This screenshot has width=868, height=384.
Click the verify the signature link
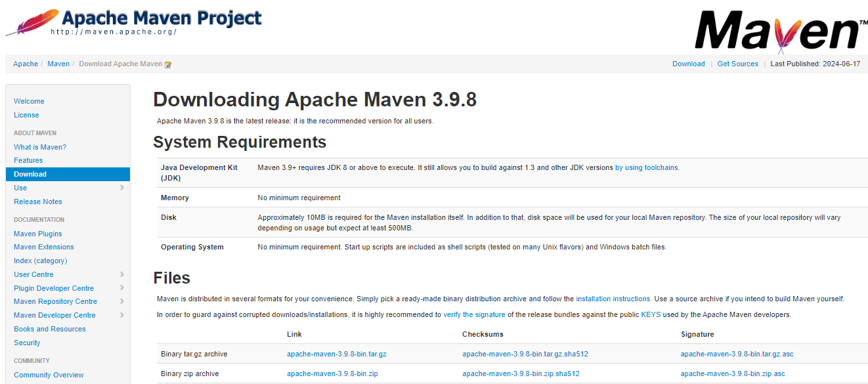point(474,314)
